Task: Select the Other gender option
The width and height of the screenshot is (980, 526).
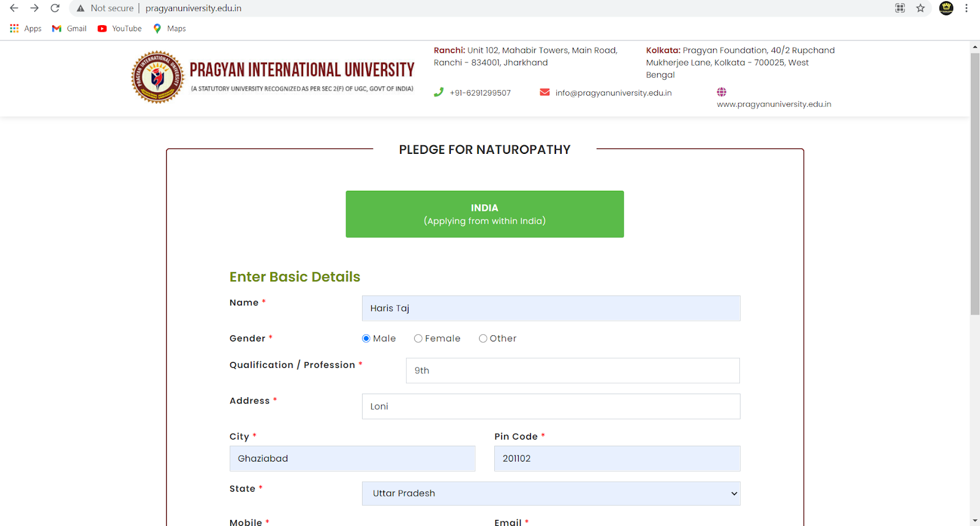Action: [483, 338]
